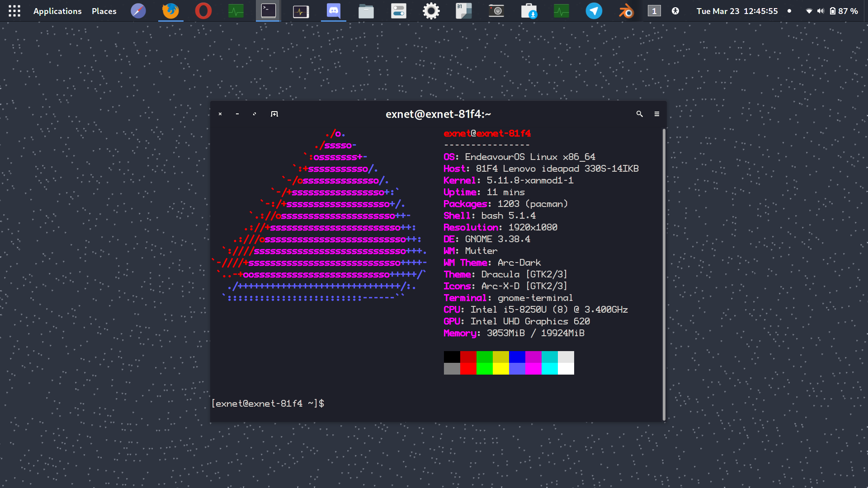This screenshot has height=488, width=868.
Task: Click the Host line '81F4 Lenovo ideapad 330S-14IKB'
Action: (541, 169)
